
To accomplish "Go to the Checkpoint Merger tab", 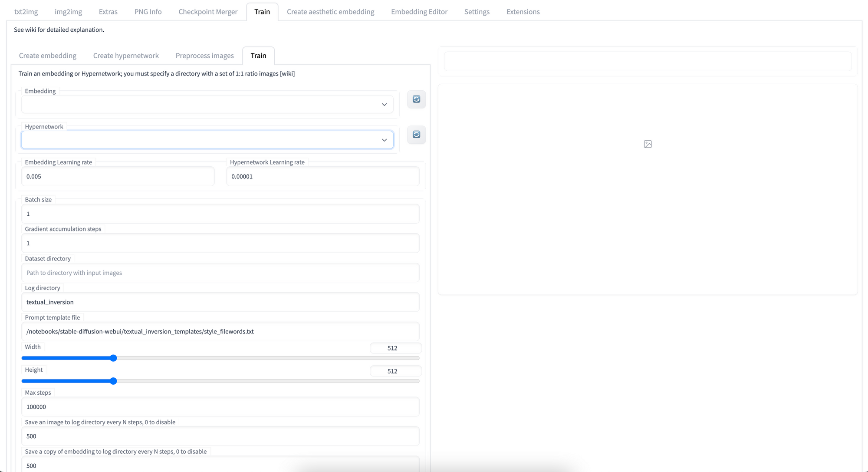I will [208, 12].
